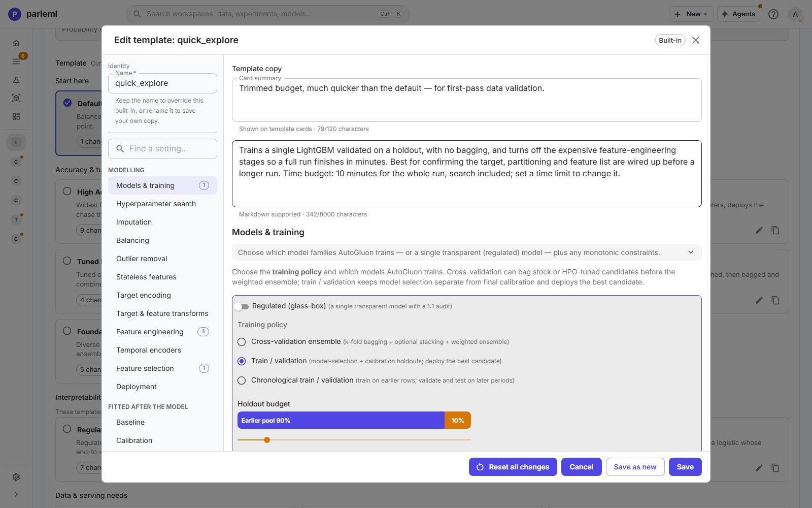Viewport: 812px width, 508px height.
Task: Jump to the Calibration section
Action: 162,440
